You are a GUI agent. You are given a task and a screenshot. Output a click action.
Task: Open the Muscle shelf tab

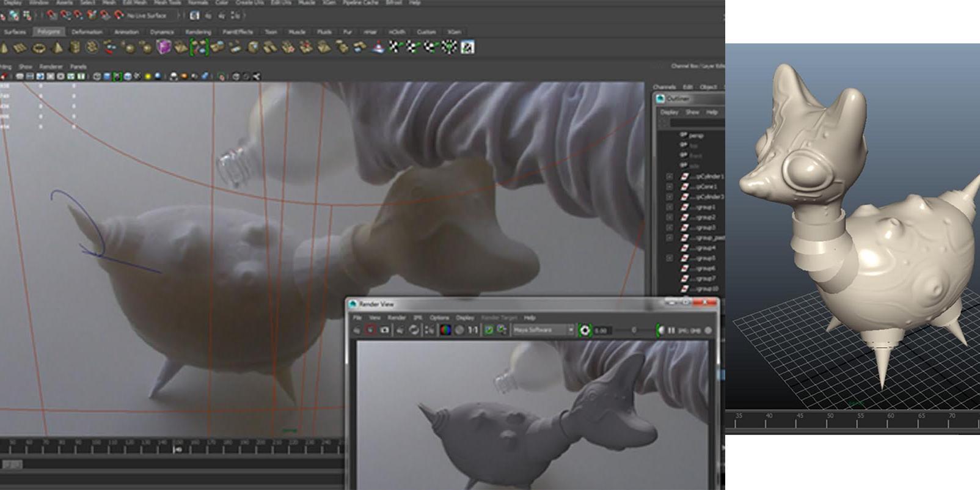point(297,32)
